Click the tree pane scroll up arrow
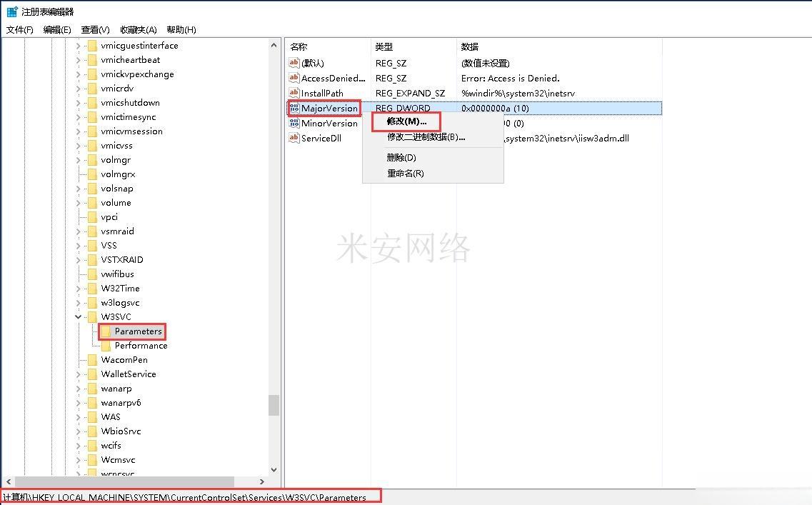Screen dimensions: 812x505 [274, 46]
